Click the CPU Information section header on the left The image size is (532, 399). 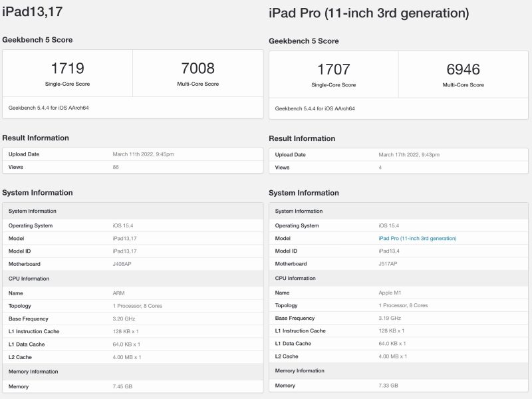point(133,279)
